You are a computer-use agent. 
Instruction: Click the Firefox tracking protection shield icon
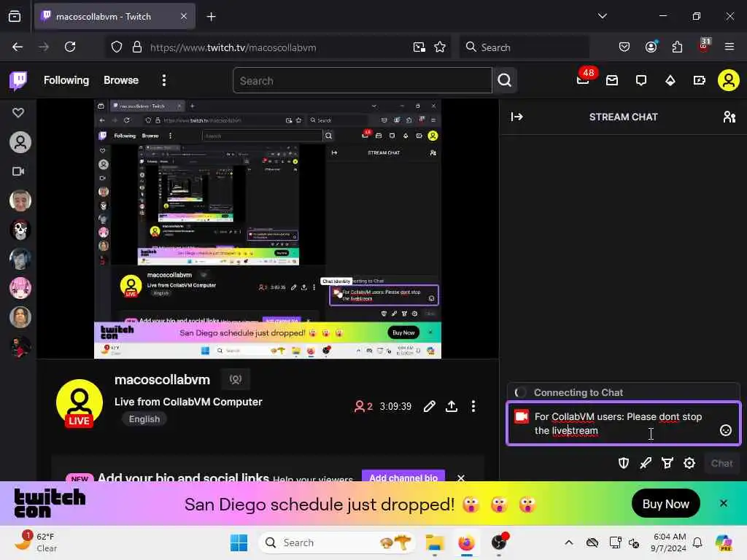(x=117, y=47)
